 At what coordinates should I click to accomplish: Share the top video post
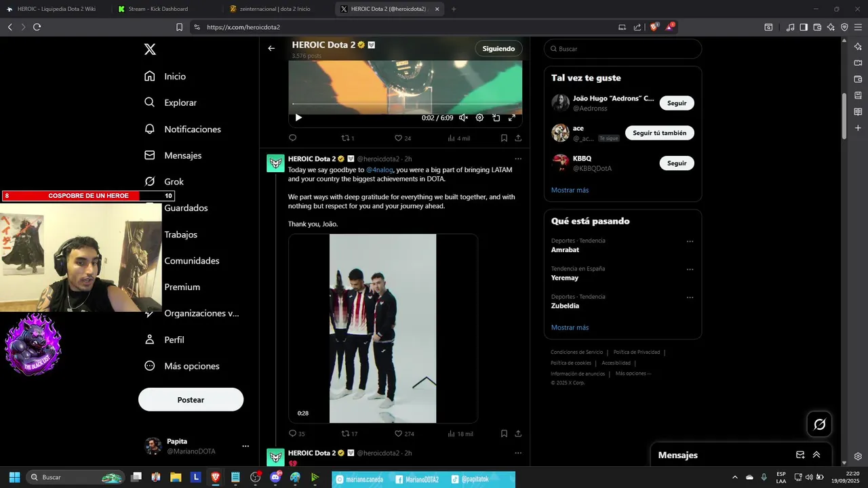point(518,138)
